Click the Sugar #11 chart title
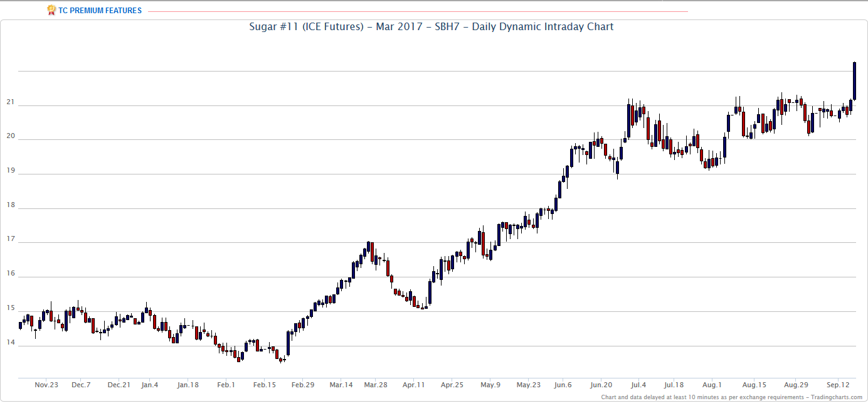868x418 pixels. 431,27
